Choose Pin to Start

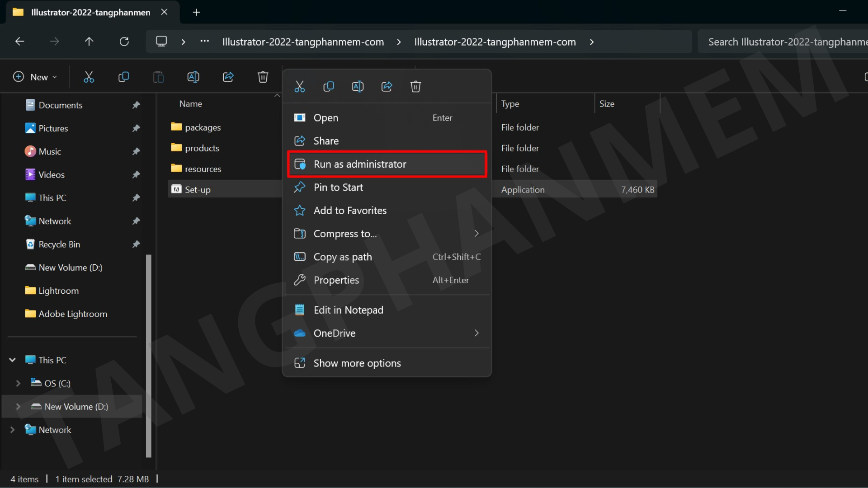point(387,187)
